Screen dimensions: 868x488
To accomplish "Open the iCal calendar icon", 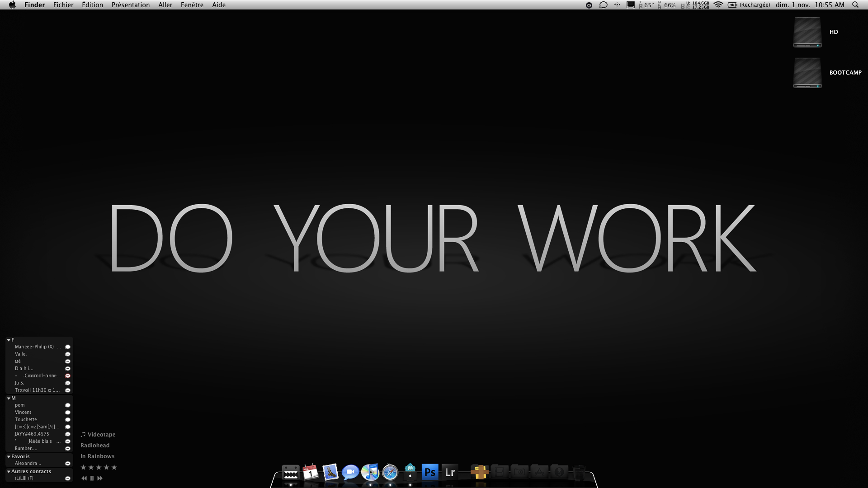I will [311, 472].
